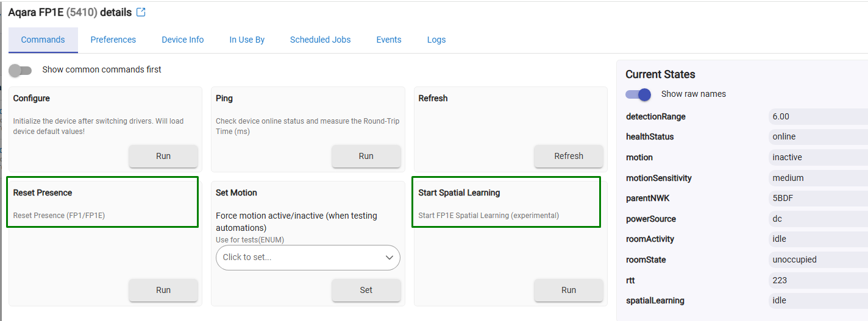
Task: Click the roomState value showing unoccupied
Action: click(x=817, y=260)
